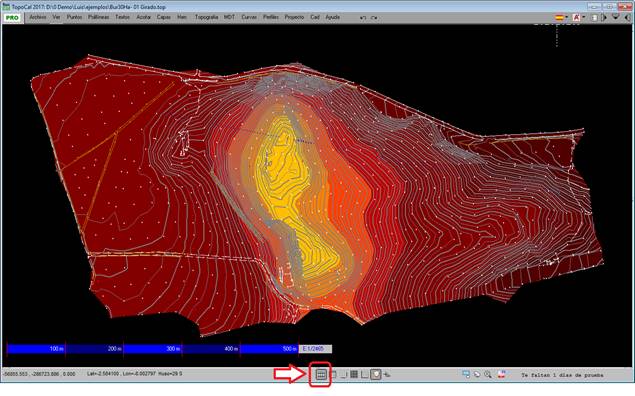Click 'Te faltan 1 días de prueba' text

(562, 375)
